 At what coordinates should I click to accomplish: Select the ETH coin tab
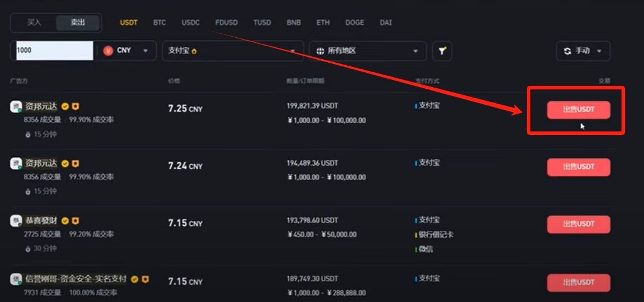(x=323, y=23)
